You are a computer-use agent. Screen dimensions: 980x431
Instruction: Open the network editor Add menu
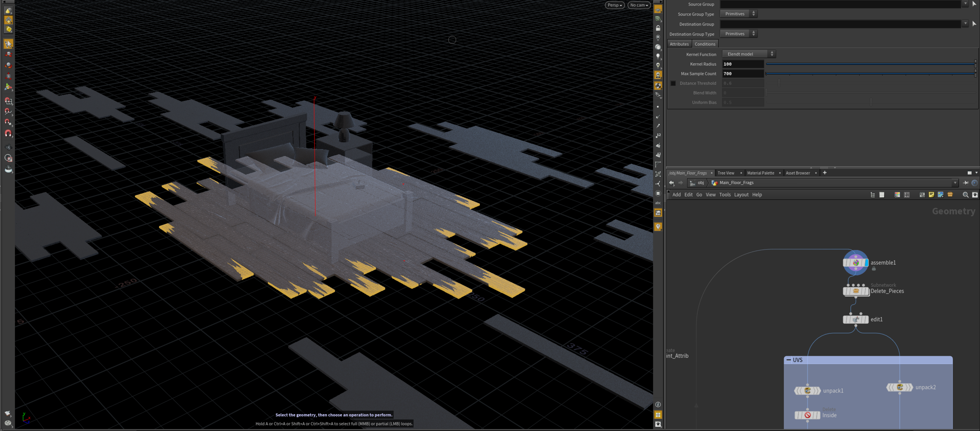click(x=677, y=195)
